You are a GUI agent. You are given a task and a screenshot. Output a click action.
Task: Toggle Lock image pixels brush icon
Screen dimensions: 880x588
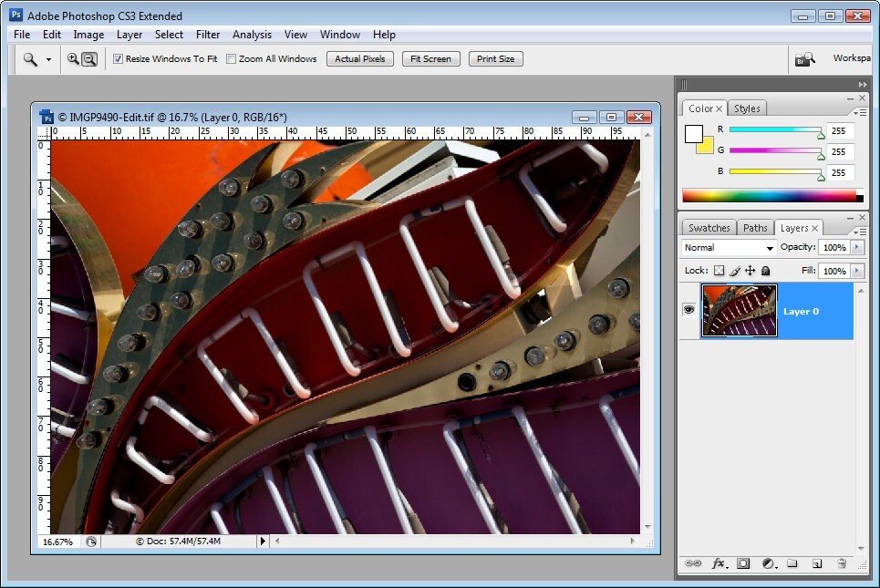tap(735, 271)
